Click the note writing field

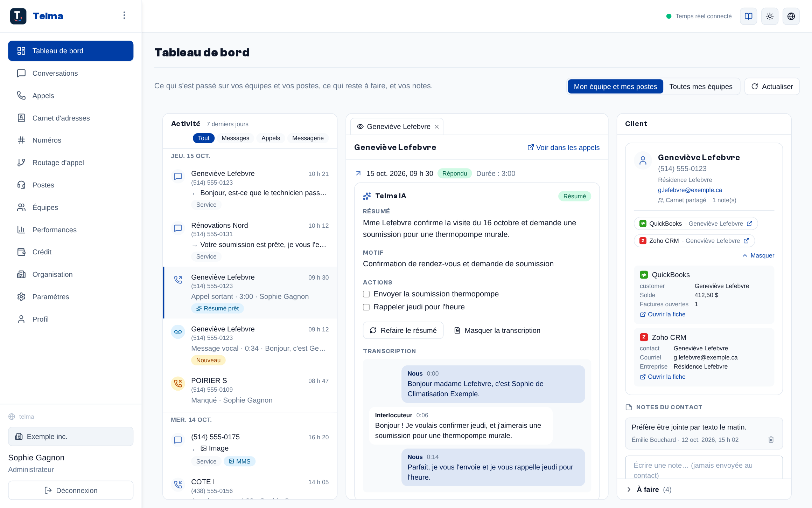(x=704, y=468)
